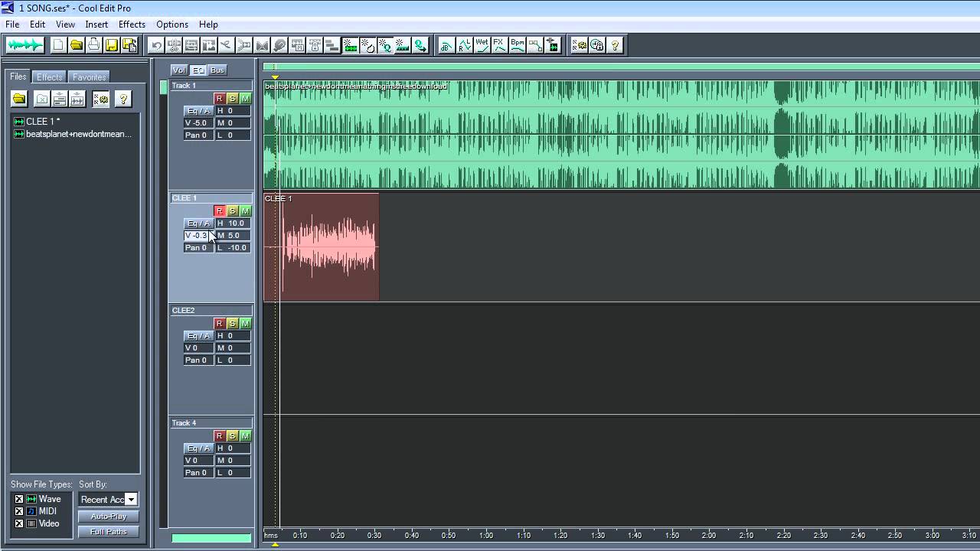
Task: Open the Sort By dropdown
Action: pos(131,500)
